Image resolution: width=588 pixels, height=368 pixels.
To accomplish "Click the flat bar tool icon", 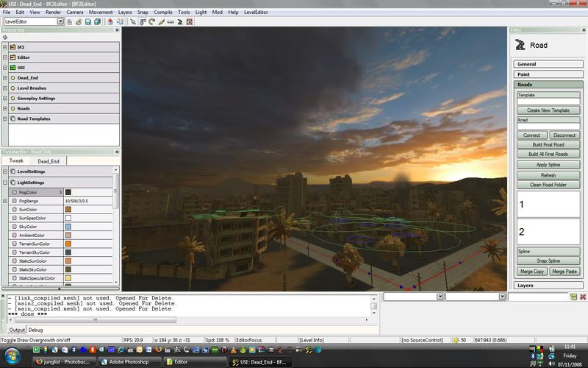I will tap(171, 22).
